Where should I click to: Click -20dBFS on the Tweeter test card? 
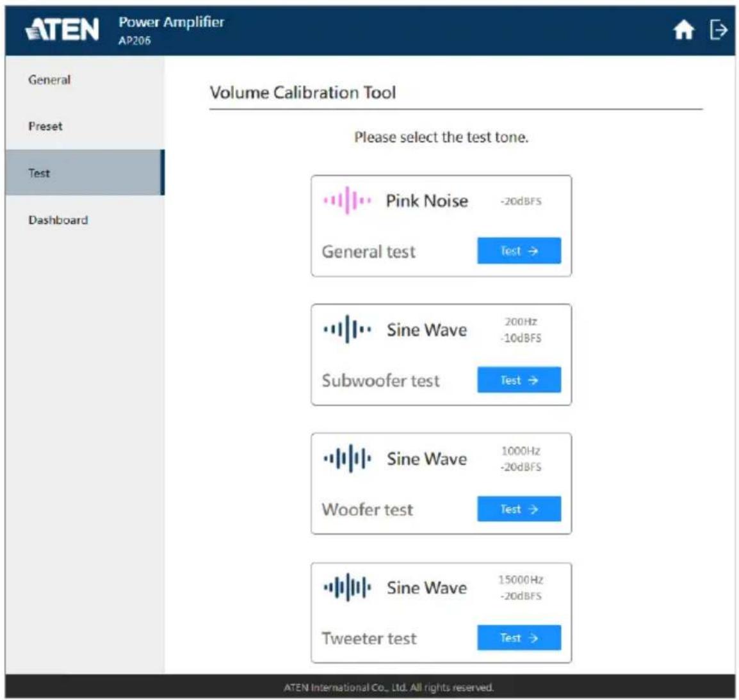coord(521,596)
